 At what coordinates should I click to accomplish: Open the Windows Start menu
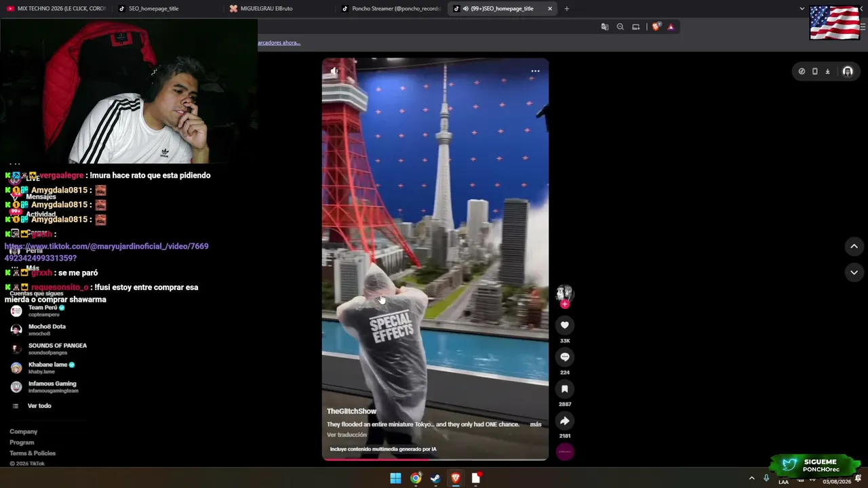(x=395, y=479)
